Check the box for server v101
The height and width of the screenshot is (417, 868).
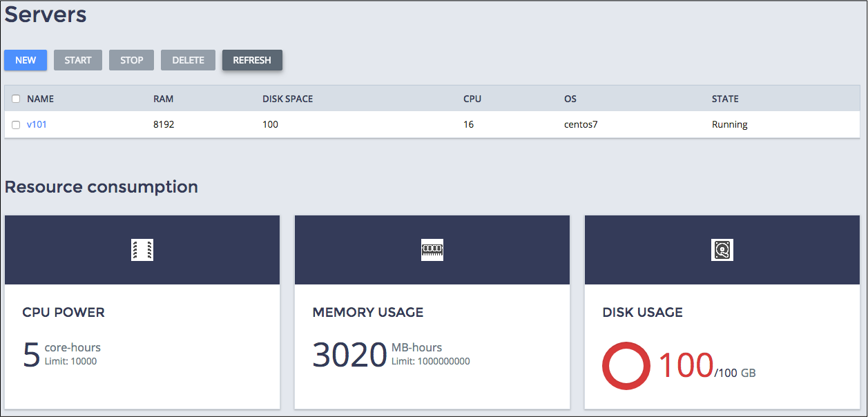16,125
